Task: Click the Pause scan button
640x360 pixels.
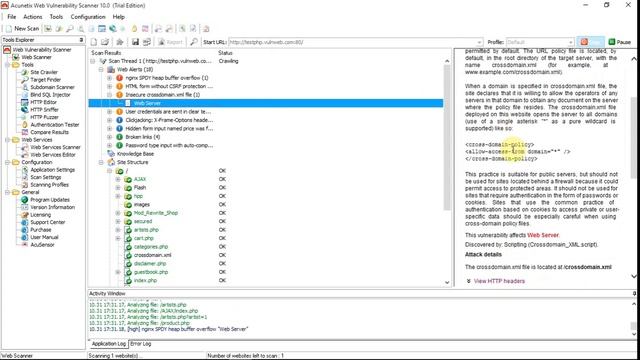Action: point(620,42)
